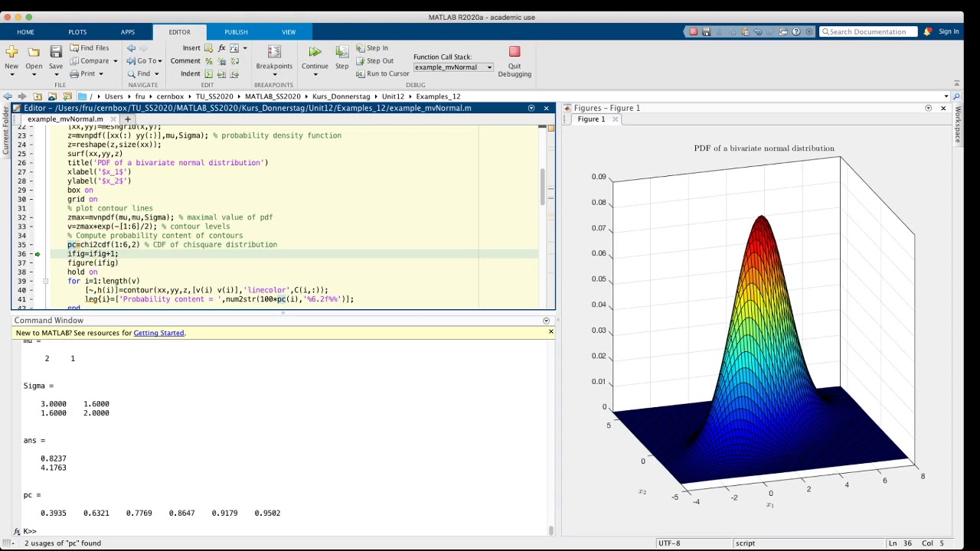This screenshot has height=551, width=980.
Task: Click the Decrease indent icon
Action: 234,74
